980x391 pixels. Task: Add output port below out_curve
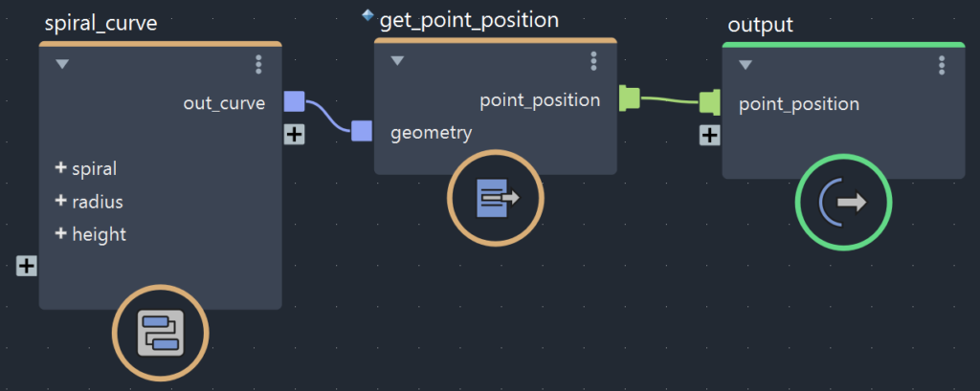pyautogui.click(x=295, y=134)
